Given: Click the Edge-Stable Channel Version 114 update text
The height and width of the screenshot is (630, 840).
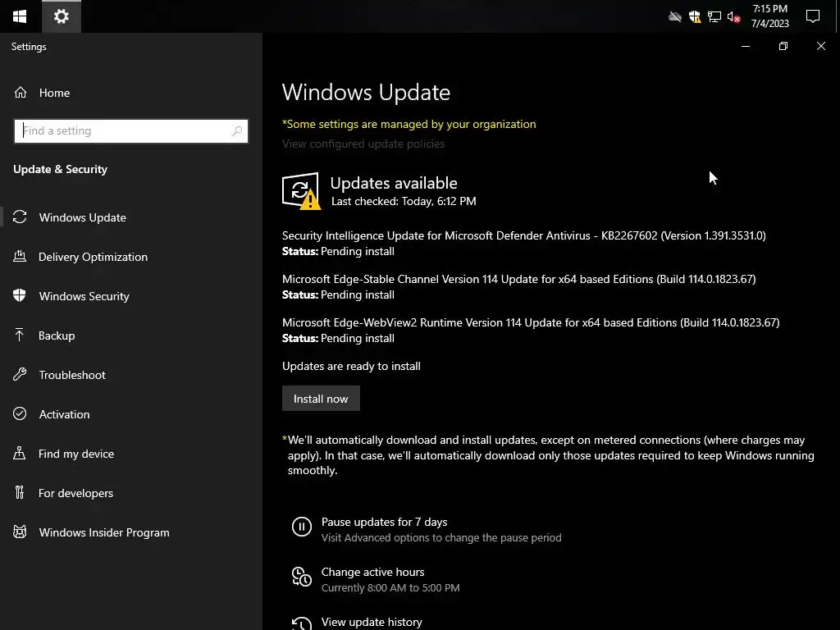Looking at the screenshot, I should tap(519, 279).
